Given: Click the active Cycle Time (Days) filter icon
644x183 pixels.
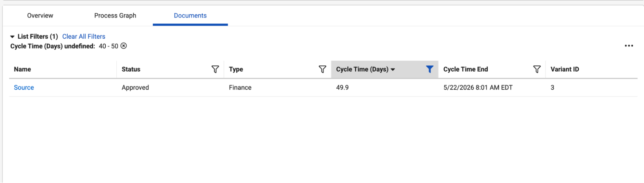Looking at the screenshot, I should pyautogui.click(x=429, y=69).
